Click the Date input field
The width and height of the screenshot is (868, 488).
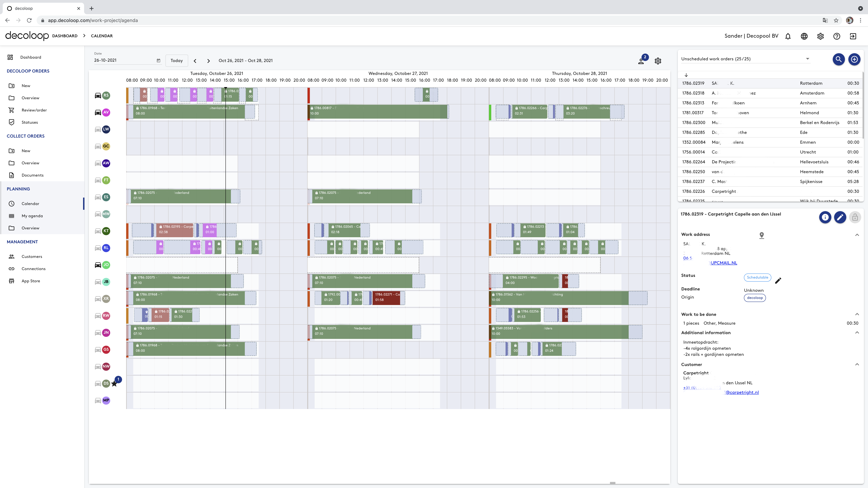128,60
